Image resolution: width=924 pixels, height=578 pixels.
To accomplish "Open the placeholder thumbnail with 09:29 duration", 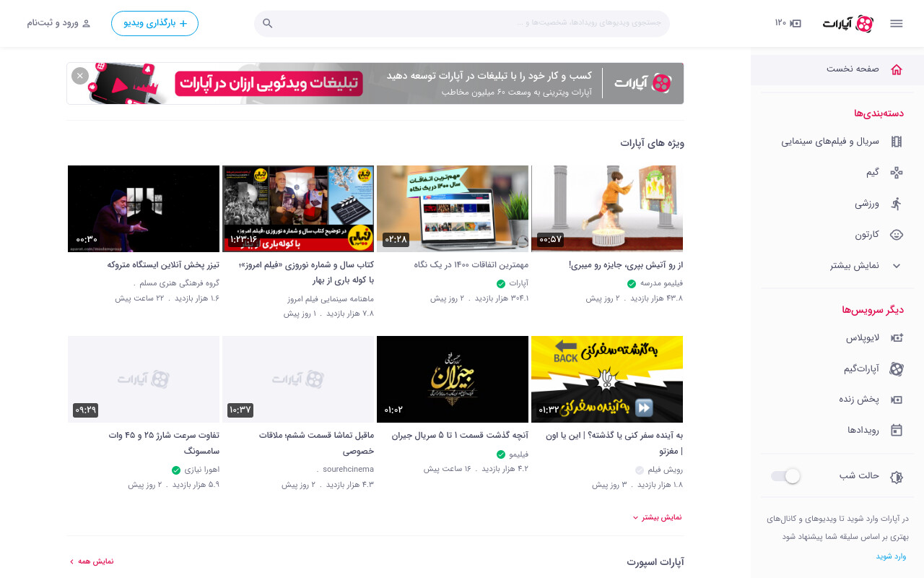I will [144, 379].
